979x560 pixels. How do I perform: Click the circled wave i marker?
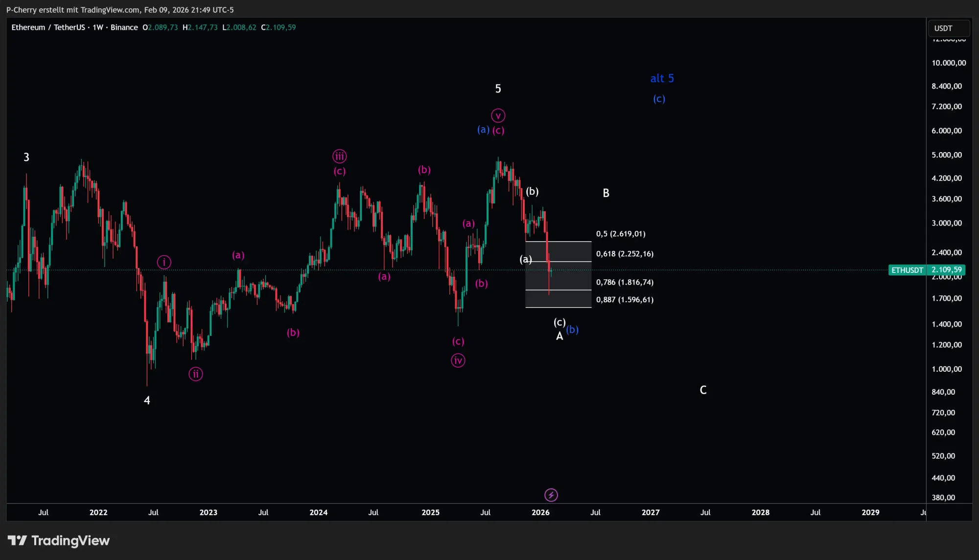pyautogui.click(x=163, y=262)
